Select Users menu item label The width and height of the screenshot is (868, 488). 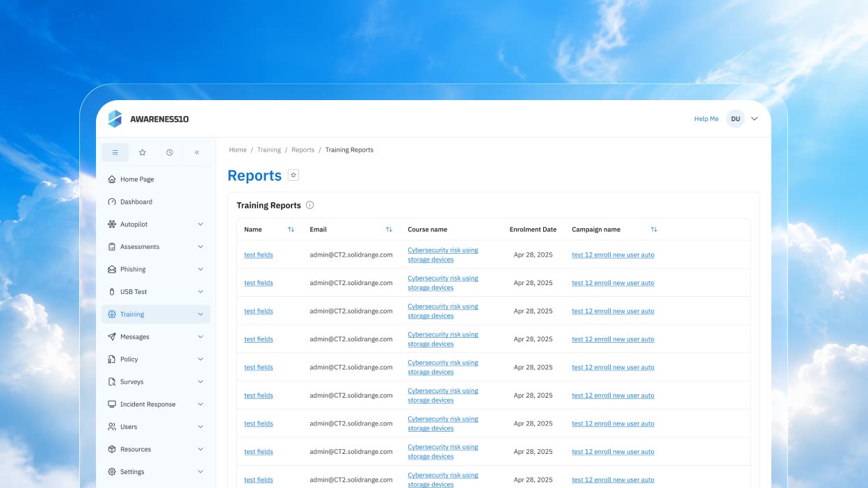tap(129, 427)
